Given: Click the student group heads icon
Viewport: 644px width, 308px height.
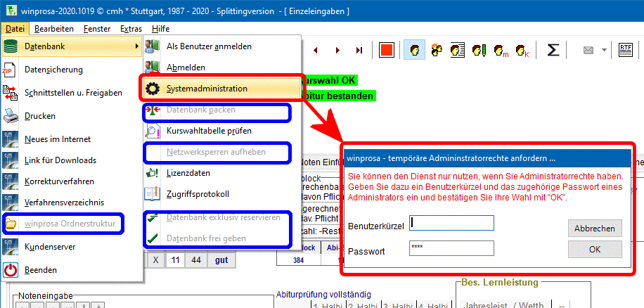Looking at the screenshot, I should (x=437, y=50).
